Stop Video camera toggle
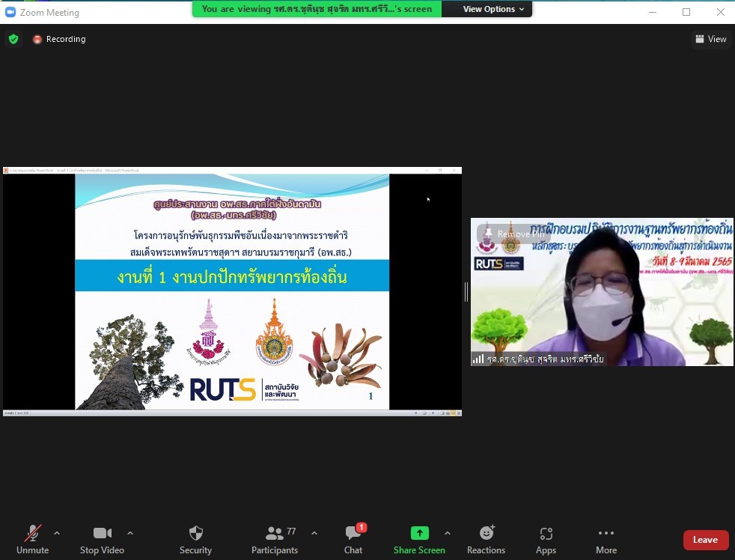Image resolution: width=735 pixels, height=560 pixels. [x=102, y=539]
